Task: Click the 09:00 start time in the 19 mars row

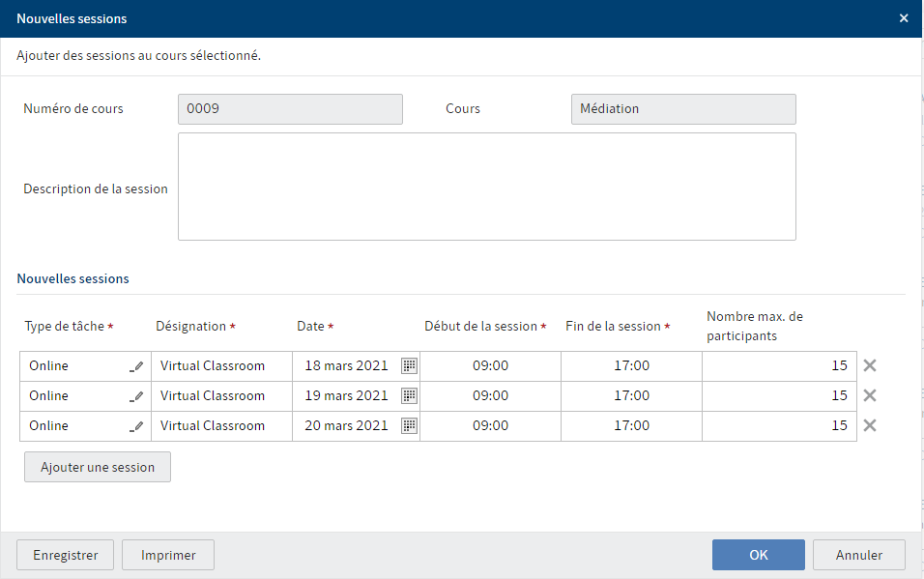Action: click(x=490, y=396)
